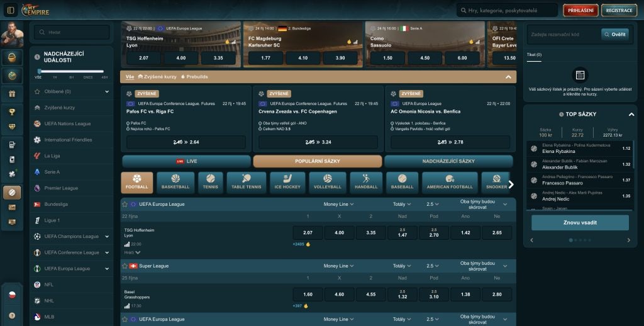The image size is (644, 326).
Task: Open the trophy icon in the left rail
Action: 12,112
